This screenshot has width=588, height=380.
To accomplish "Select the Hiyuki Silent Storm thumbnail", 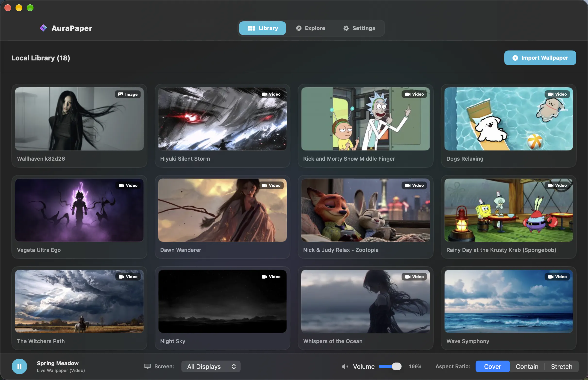I will 222,119.
